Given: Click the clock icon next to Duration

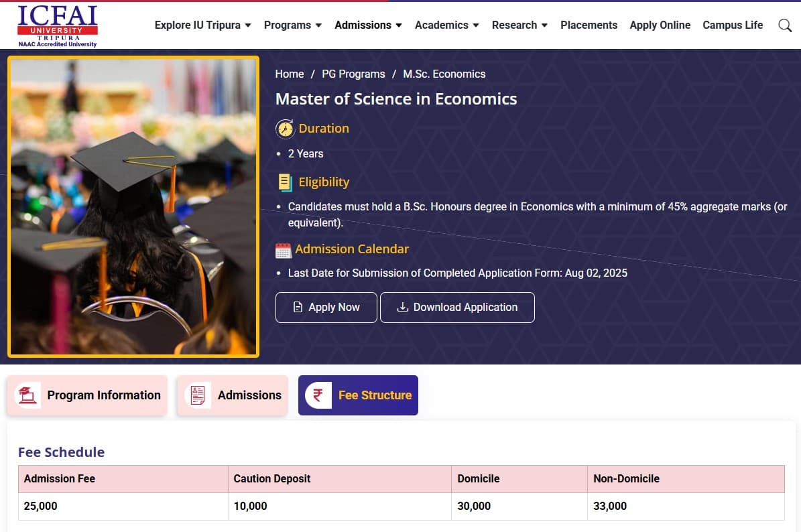Looking at the screenshot, I should point(285,128).
